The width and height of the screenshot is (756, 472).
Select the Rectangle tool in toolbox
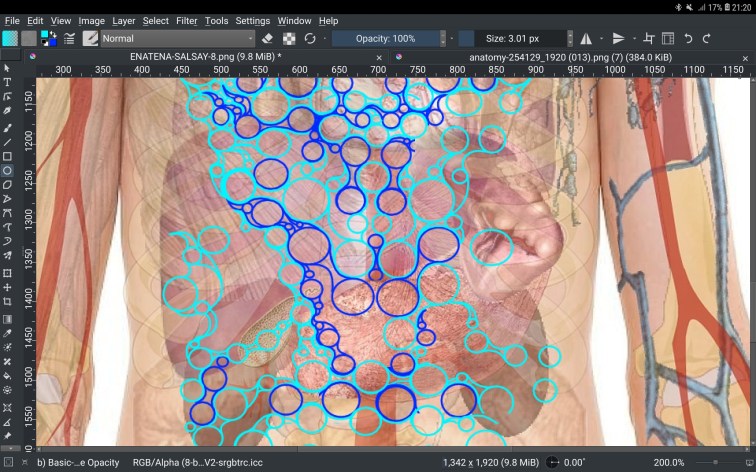coord(7,156)
